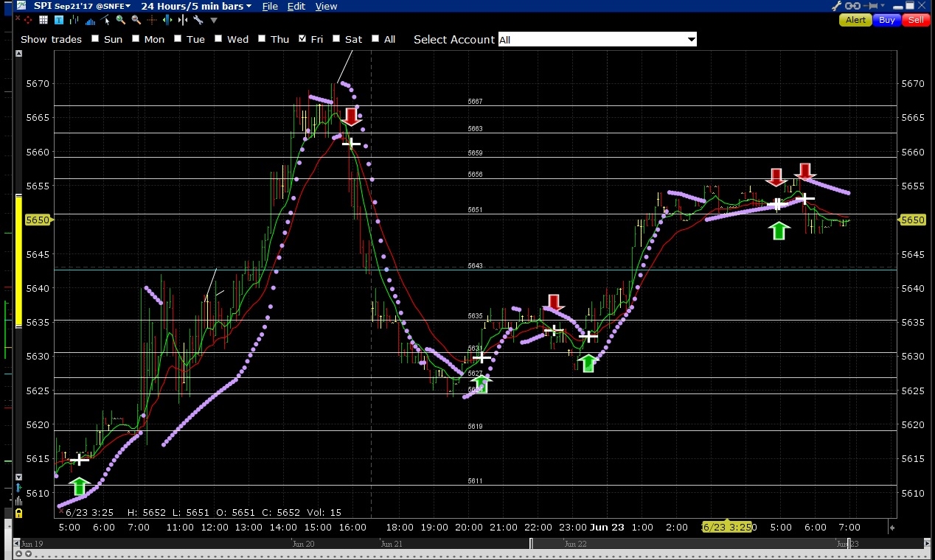The width and height of the screenshot is (935, 560).
Task: Click the 5611 horizontal line label
Action: (475, 481)
